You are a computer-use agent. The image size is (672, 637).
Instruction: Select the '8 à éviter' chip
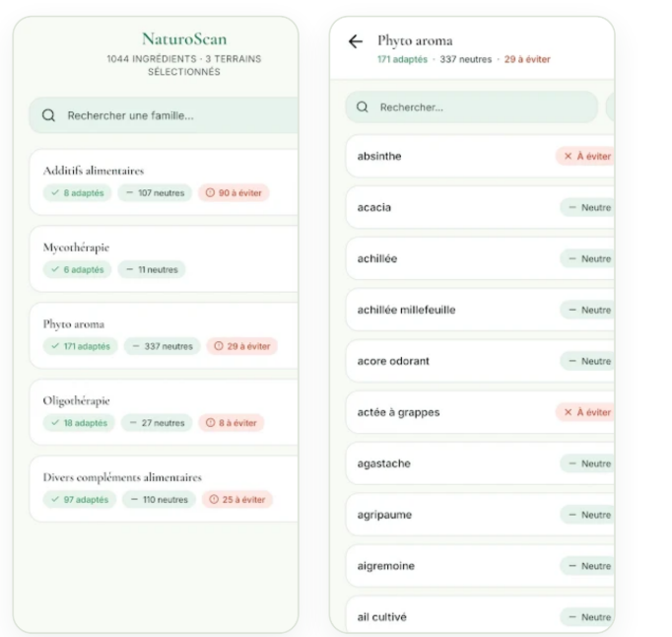231,423
